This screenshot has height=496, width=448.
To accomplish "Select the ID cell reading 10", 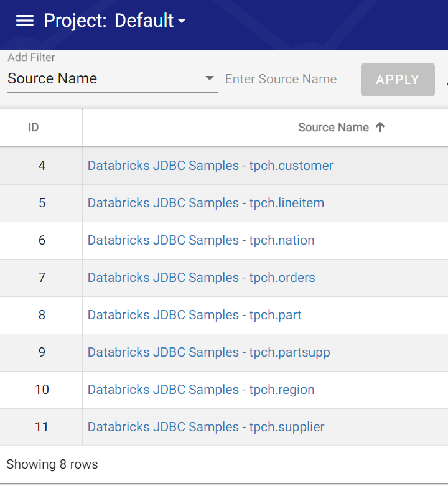I will click(42, 390).
